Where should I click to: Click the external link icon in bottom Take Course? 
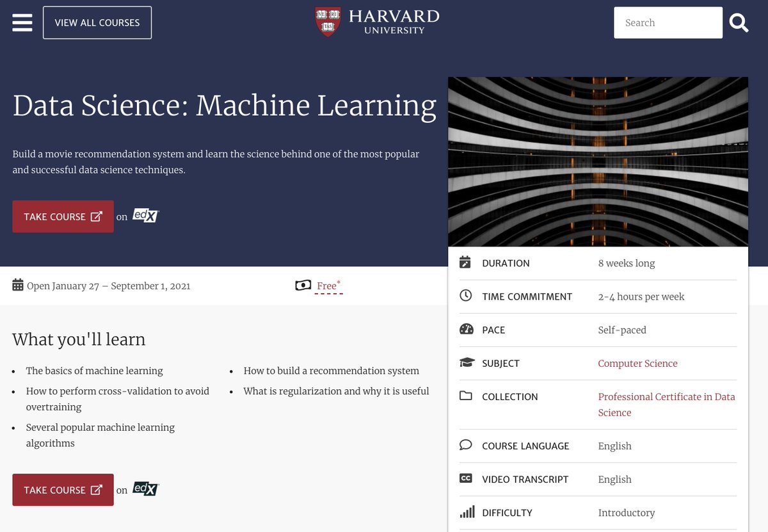click(x=96, y=490)
